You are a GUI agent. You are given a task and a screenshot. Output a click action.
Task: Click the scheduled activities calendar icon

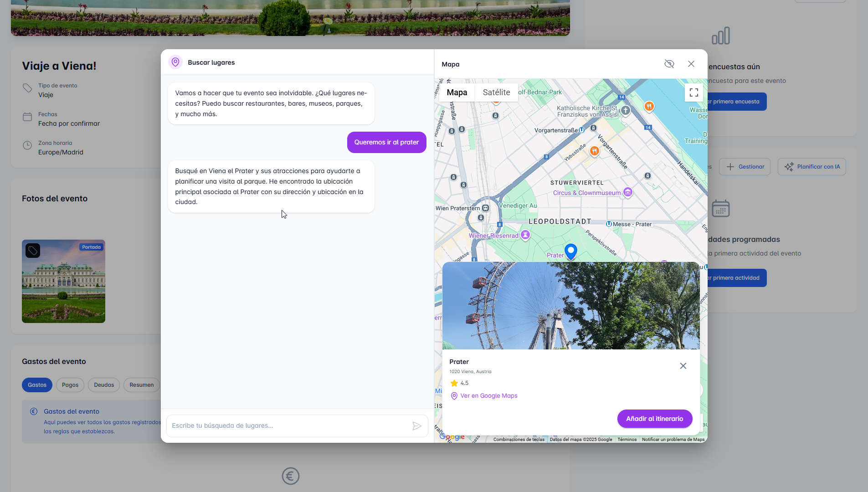(x=721, y=208)
